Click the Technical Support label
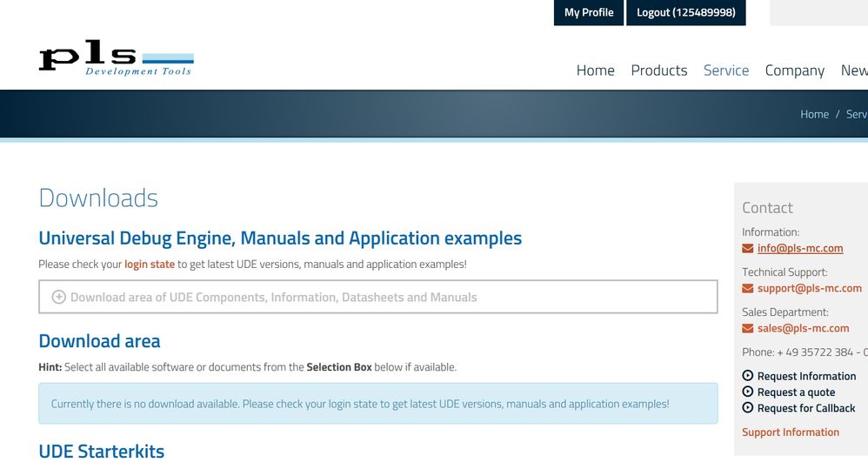 point(785,271)
